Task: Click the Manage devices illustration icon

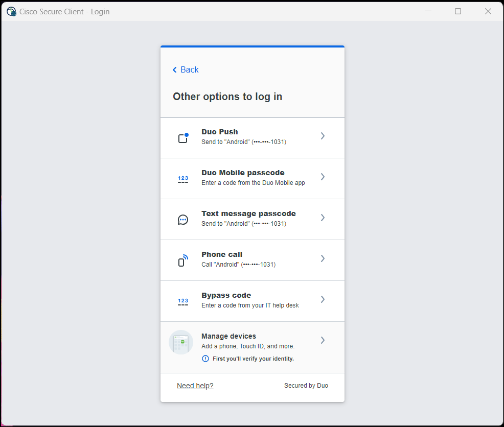Action: tap(181, 342)
